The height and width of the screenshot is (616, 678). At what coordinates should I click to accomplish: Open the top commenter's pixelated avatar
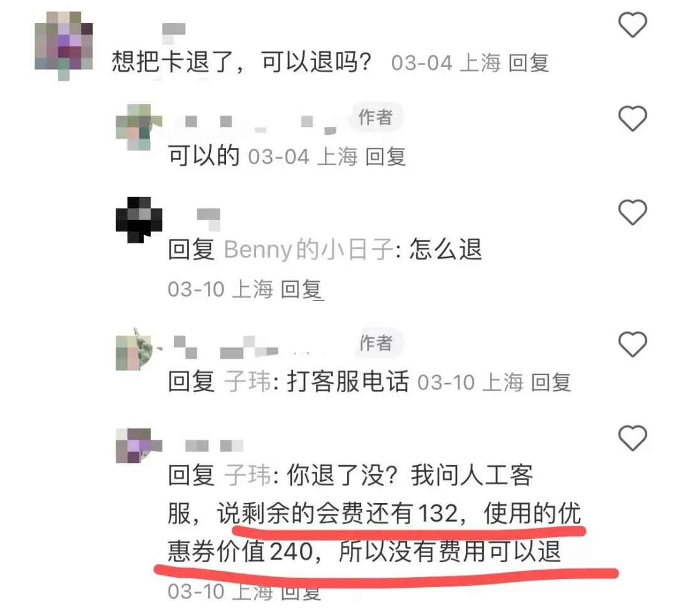click(x=63, y=45)
